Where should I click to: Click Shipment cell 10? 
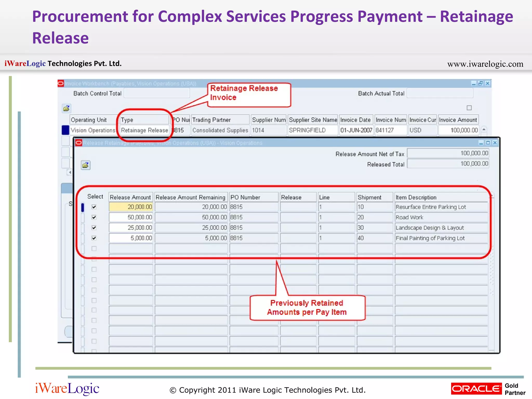(375, 207)
